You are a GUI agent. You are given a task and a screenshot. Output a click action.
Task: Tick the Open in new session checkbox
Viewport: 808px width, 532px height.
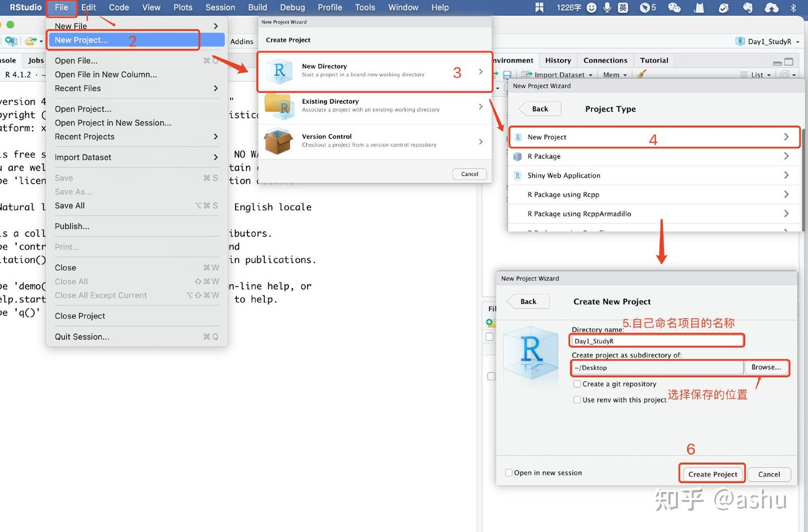[509, 473]
